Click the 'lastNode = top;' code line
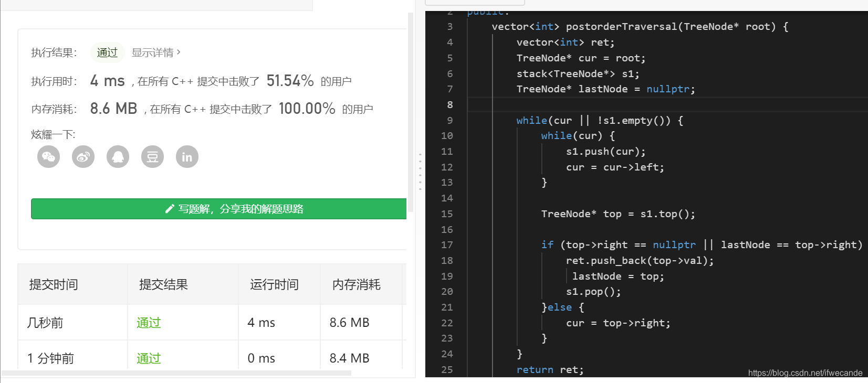The width and height of the screenshot is (868, 383). tap(618, 276)
